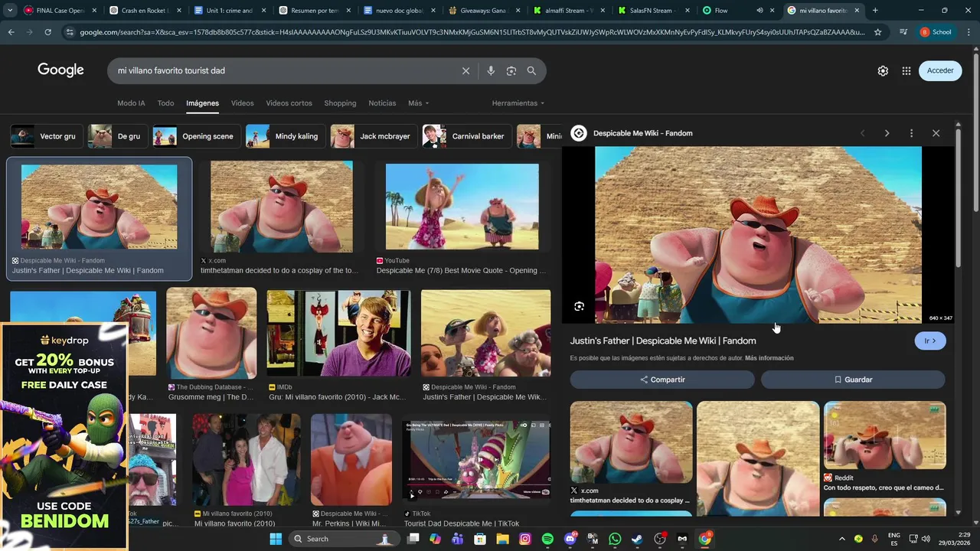Open Chrome three-dot menu
Image resolution: width=980 pixels, height=551 pixels.
click(969, 32)
